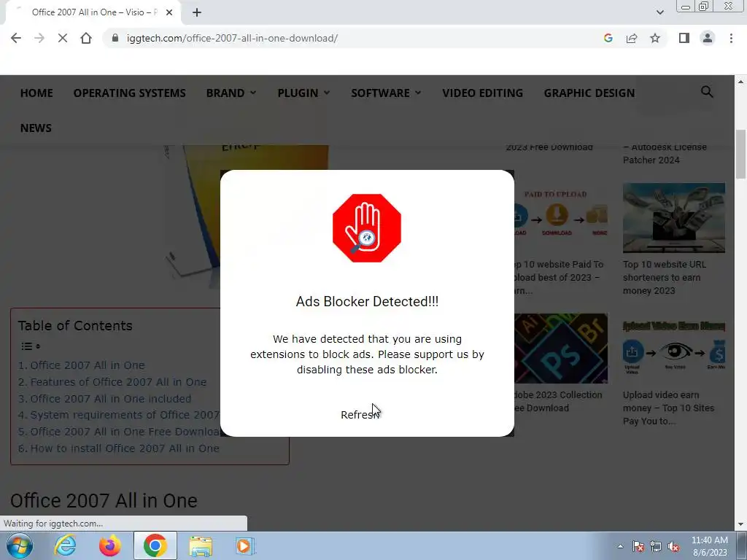Click the network tray icon
This screenshot has height=560, width=747.
coord(656,546)
